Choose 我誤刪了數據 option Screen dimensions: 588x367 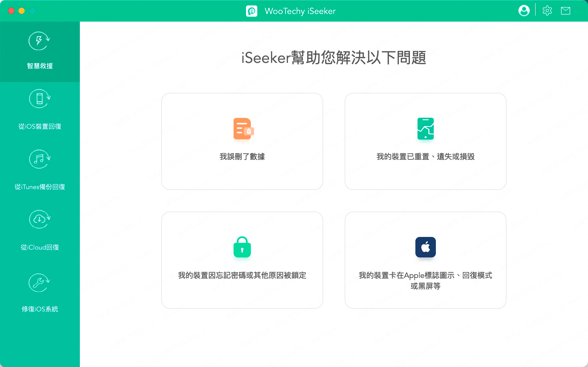pyautogui.click(x=242, y=157)
